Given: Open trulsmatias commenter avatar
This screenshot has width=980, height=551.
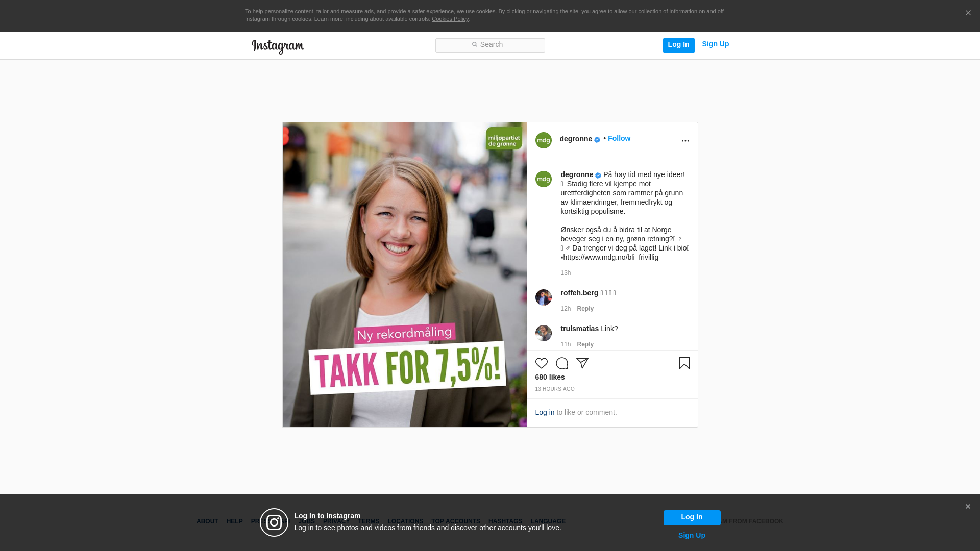Looking at the screenshot, I should (543, 333).
